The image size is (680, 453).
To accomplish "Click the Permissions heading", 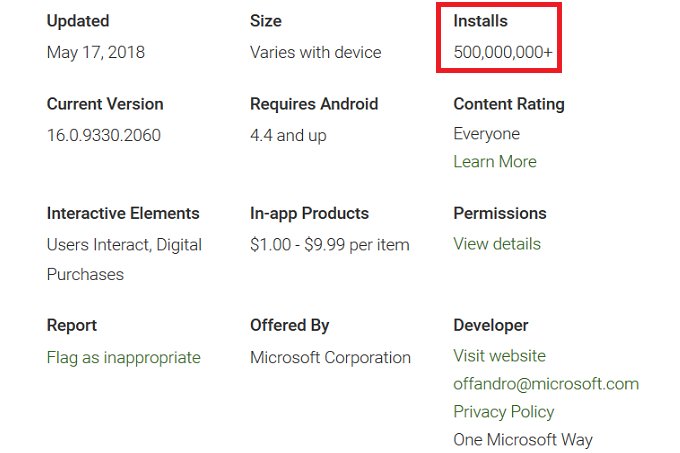I will tap(500, 214).
